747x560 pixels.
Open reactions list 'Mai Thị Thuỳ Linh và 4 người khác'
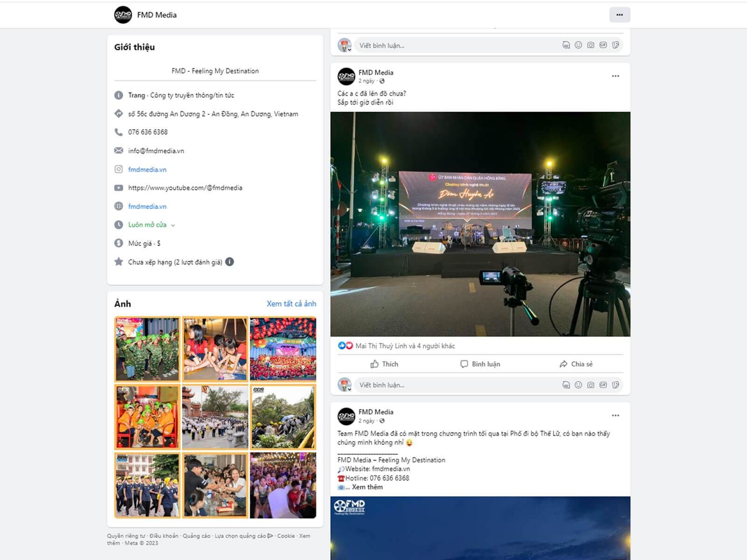[405, 346]
